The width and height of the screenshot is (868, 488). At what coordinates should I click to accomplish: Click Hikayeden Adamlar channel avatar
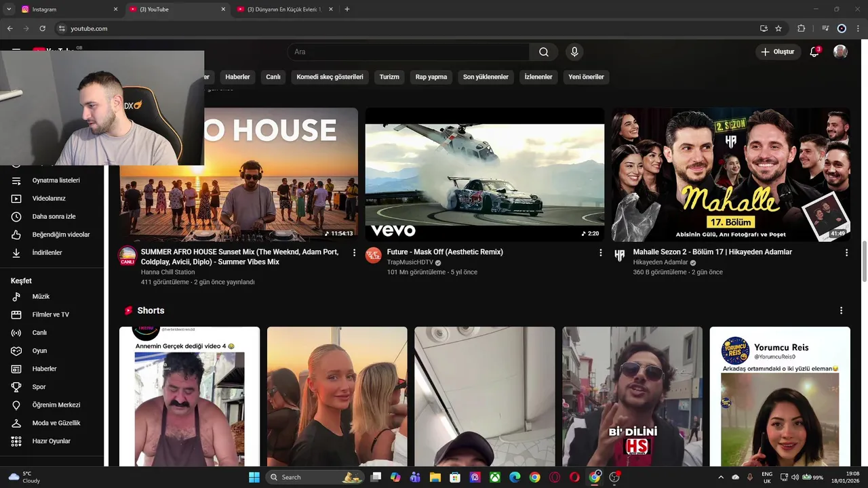[x=620, y=256]
